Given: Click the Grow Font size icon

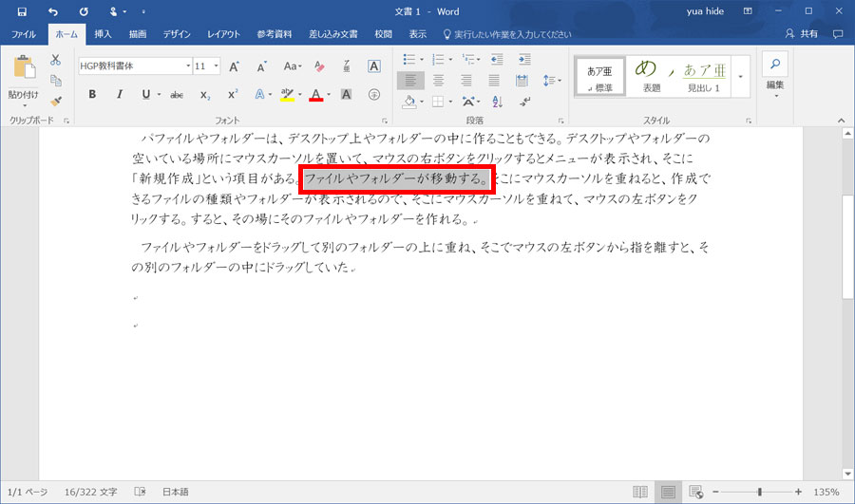Looking at the screenshot, I should click(x=234, y=66).
